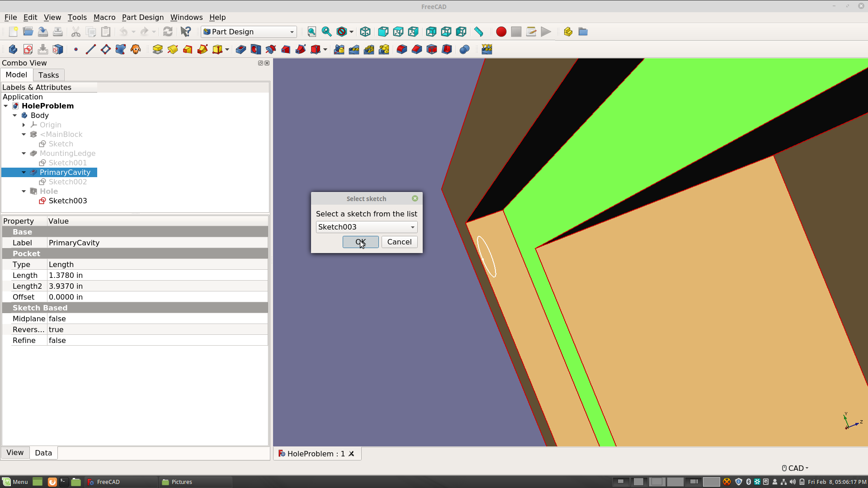Close the HoleProblem : 1 document tab
The height and width of the screenshot is (488, 868).
tap(351, 454)
